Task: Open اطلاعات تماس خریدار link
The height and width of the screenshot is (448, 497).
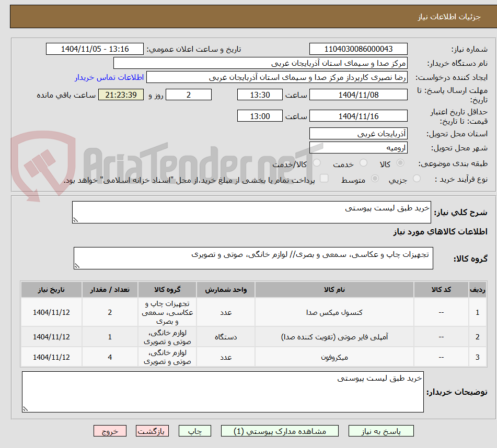Action: point(109,77)
